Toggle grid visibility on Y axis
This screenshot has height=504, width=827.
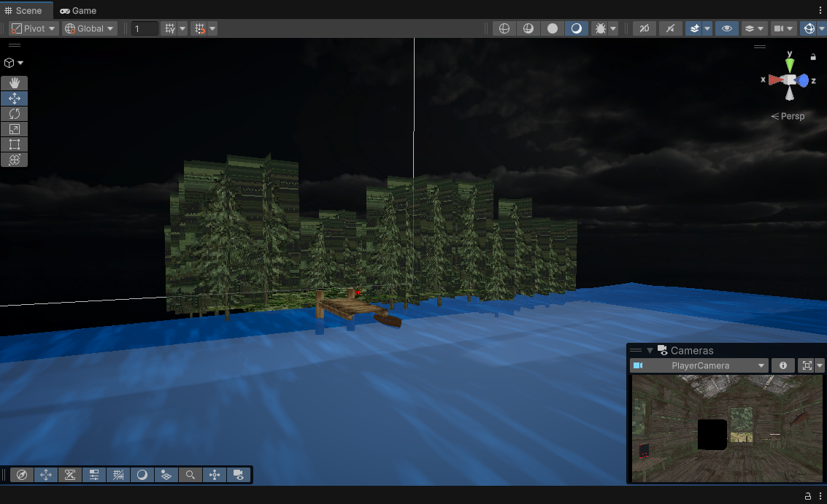coord(169,28)
